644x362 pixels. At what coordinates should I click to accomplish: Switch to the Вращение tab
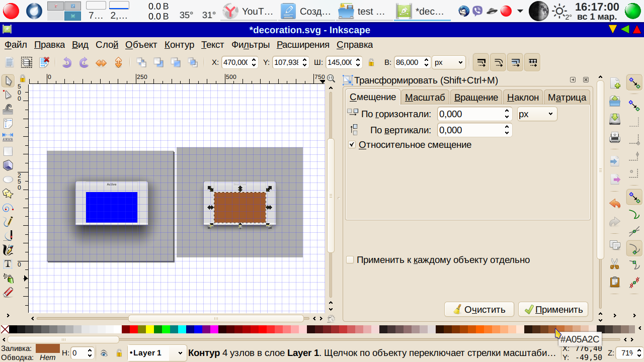pyautogui.click(x=475, y=97)
